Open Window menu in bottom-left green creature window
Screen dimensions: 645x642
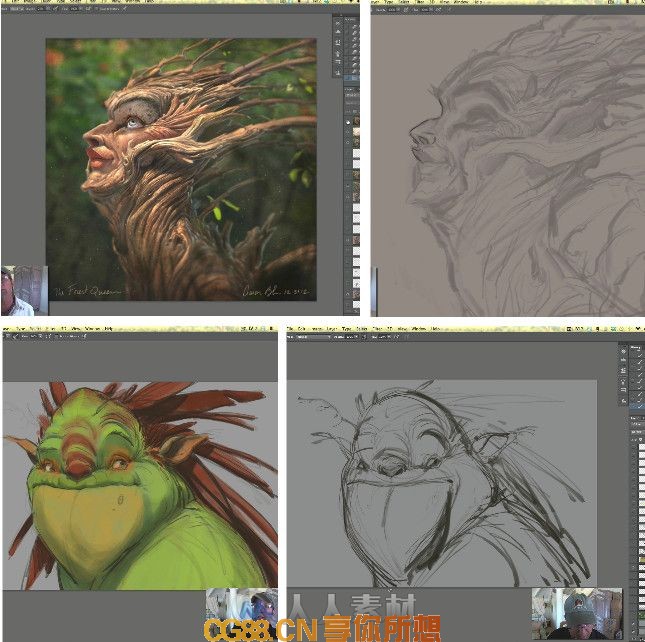(x=92, y=329)
